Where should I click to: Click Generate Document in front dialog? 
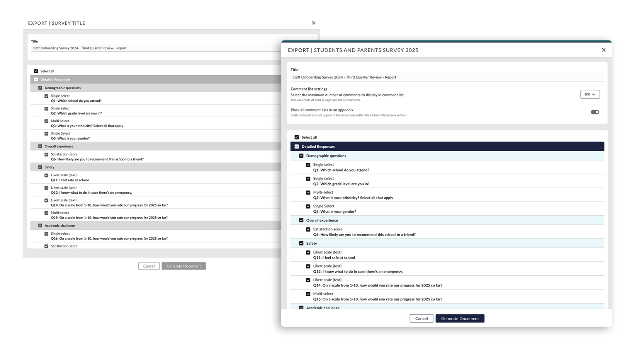click(460, 319)
